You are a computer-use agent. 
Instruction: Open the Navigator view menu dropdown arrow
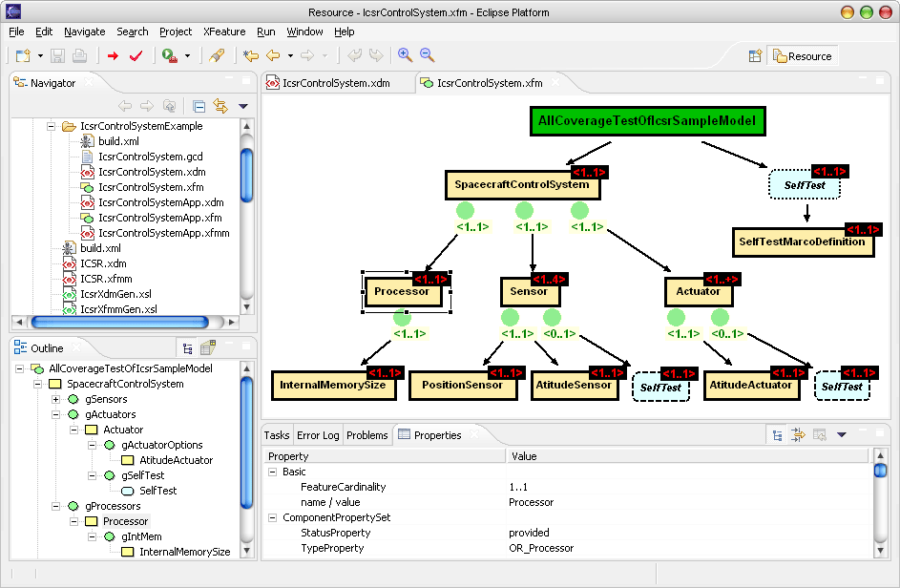pos(242,106)
